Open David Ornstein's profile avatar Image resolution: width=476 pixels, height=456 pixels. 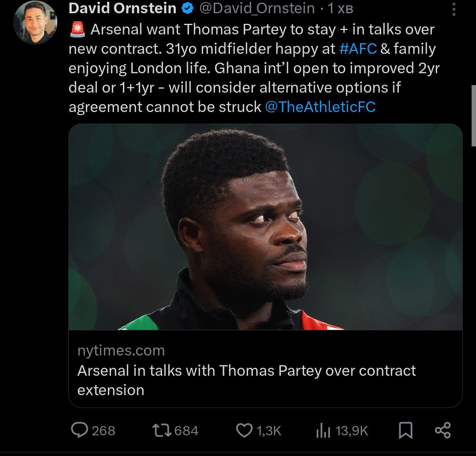(x=35, y=23)
